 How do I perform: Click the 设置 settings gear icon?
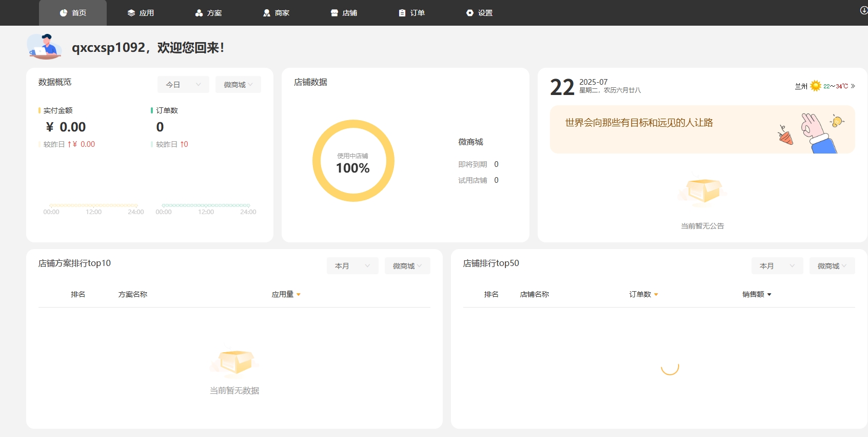[470, 13]
